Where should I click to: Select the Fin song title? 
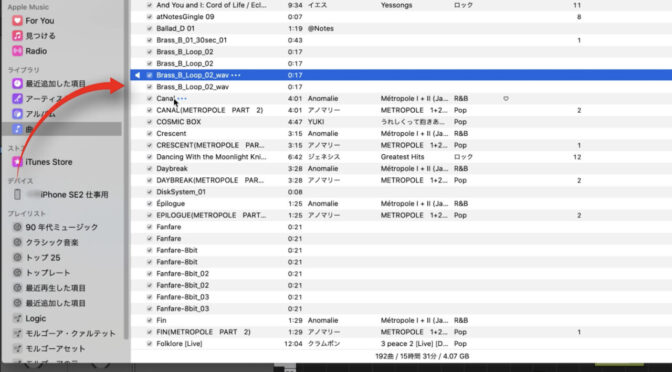click(x=162, y=320)
